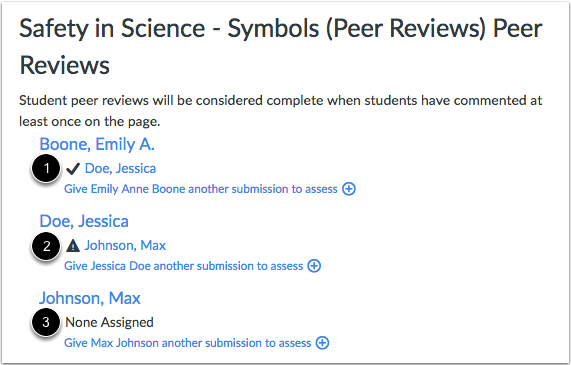
Task: Click the completed checkmark icon next to Doe, Jessica
Action: (x=73, y=169)
